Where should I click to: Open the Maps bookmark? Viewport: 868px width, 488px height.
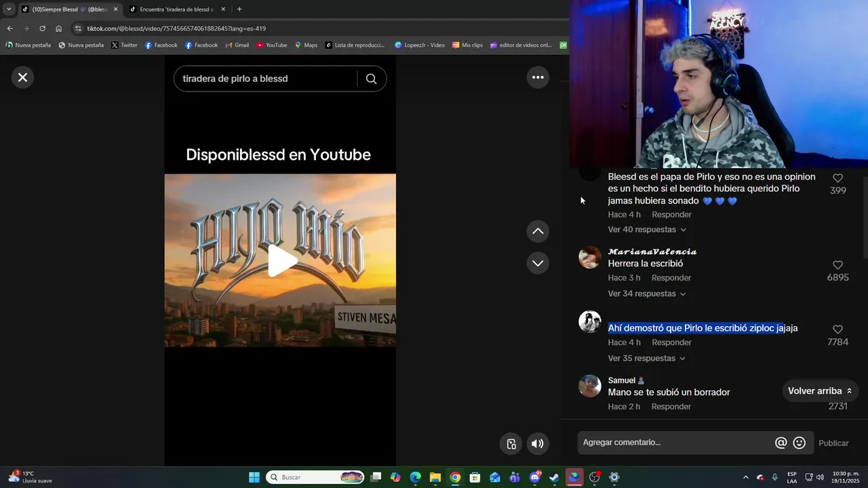(306, 45)
